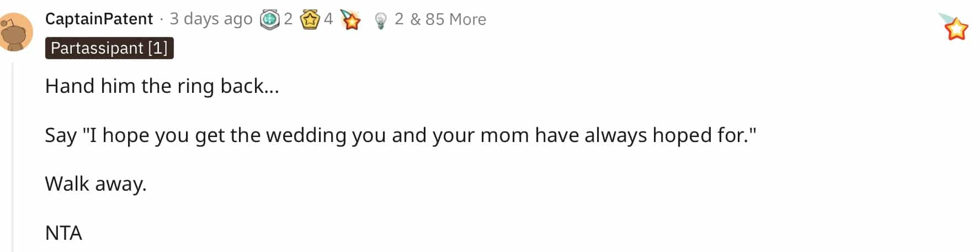The image size is (980, 252).
Task: Expand the '& 85 More' awards list
Action: click(448, 19)
